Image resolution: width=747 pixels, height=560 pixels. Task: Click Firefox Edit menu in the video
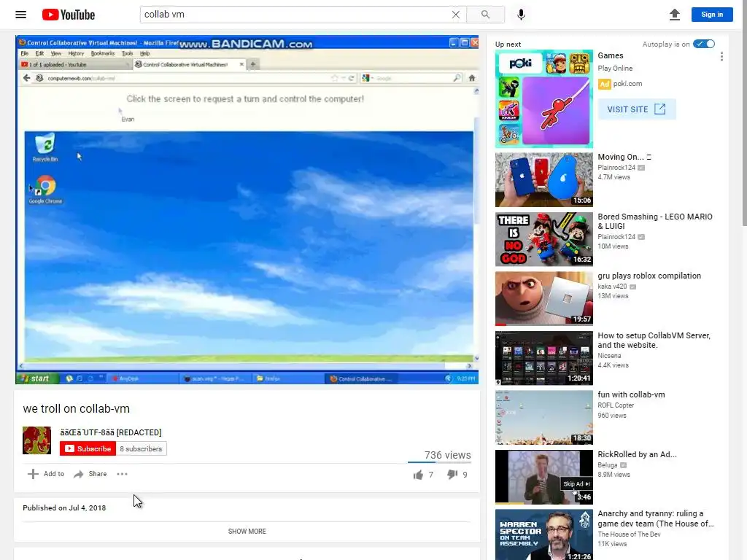[39, 53]
